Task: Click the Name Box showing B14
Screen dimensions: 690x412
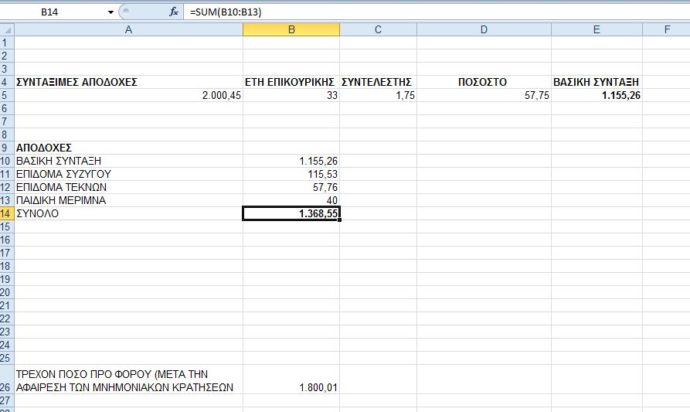Action: click(x=55, y=12)
